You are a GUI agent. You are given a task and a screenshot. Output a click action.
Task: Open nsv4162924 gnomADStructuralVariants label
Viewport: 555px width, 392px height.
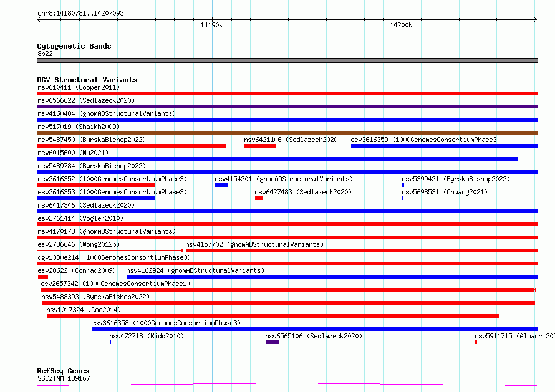click(195, 270)
